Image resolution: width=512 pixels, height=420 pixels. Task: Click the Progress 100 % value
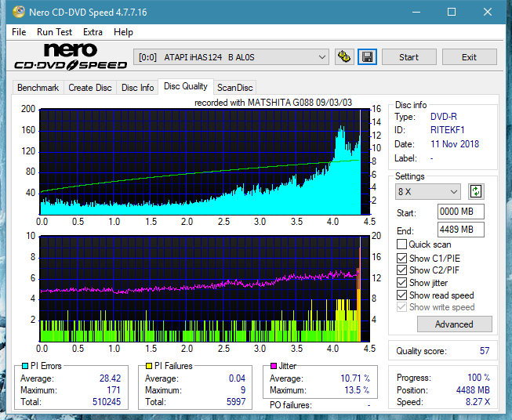tap(479, 378)
